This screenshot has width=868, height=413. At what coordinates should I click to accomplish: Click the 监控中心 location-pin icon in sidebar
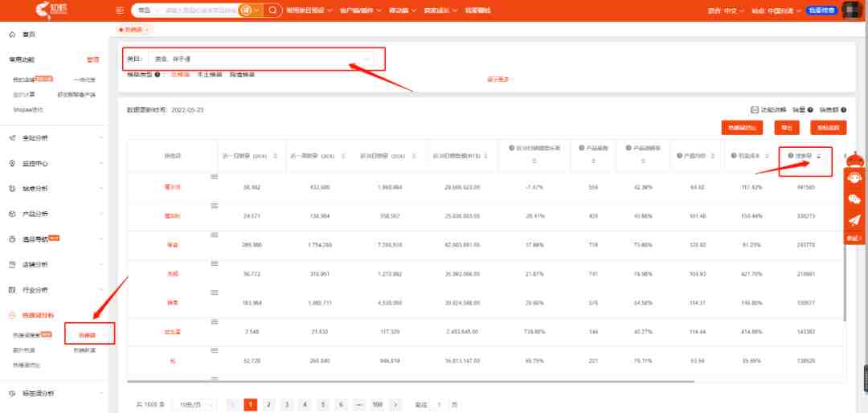[13, 163]
